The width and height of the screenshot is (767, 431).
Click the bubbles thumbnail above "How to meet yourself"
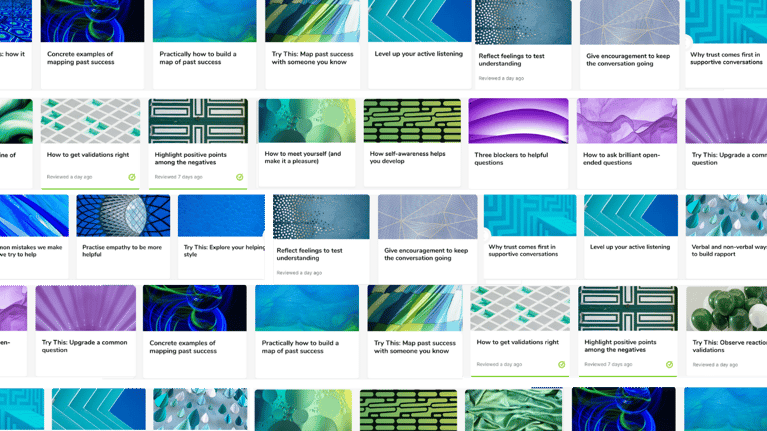[305, 120]
